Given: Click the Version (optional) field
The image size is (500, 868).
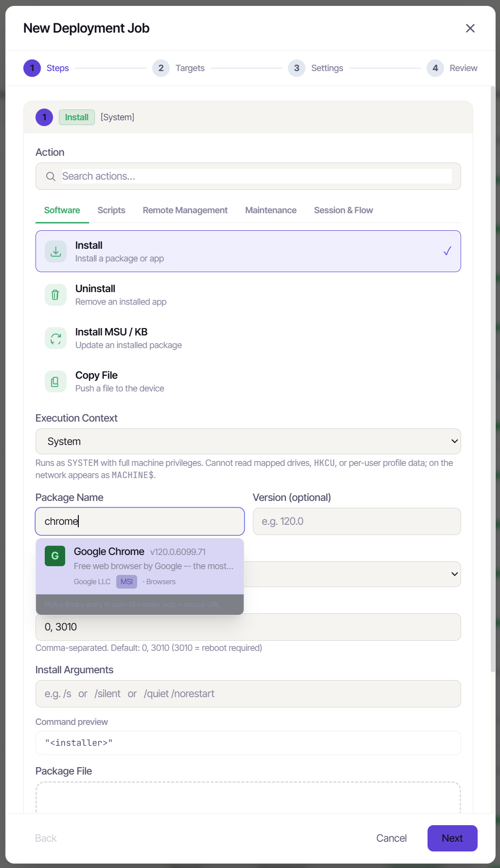Looking at the screenshot, I should [x=357, y=521].
